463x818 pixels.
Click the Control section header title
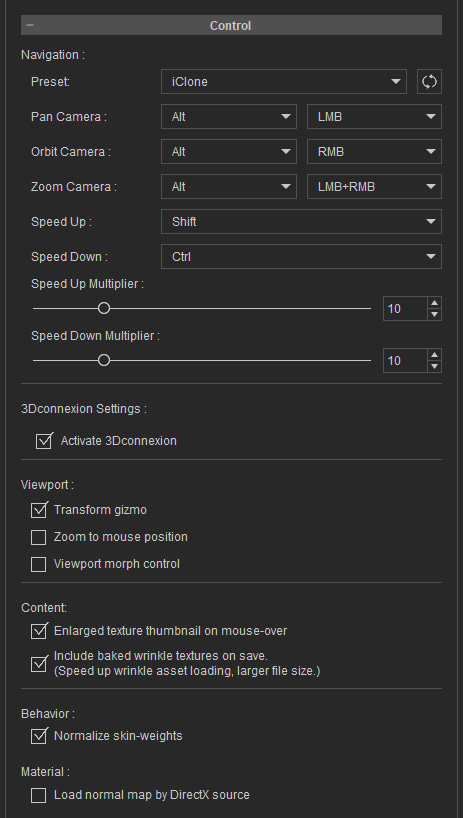tap(230, 26)
